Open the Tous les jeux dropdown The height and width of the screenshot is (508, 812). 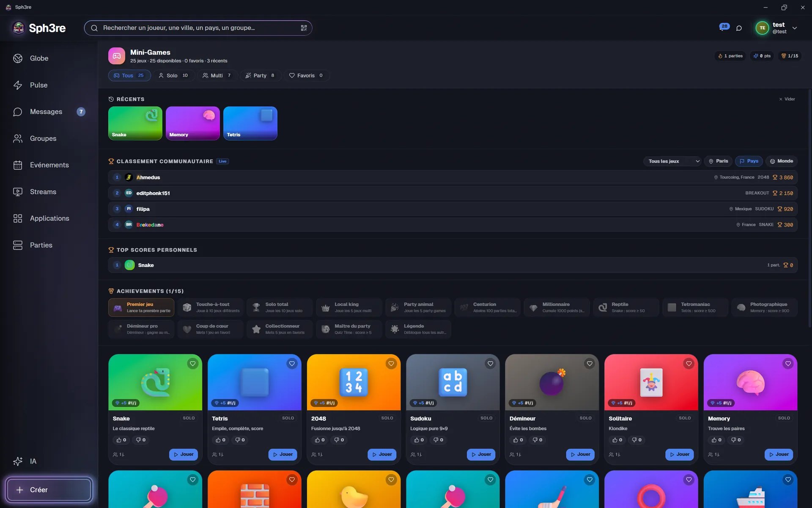click(x=672, y=161)
